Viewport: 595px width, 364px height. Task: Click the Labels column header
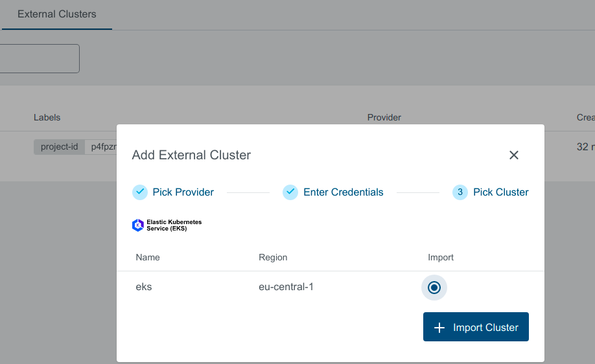pos(47,117)
